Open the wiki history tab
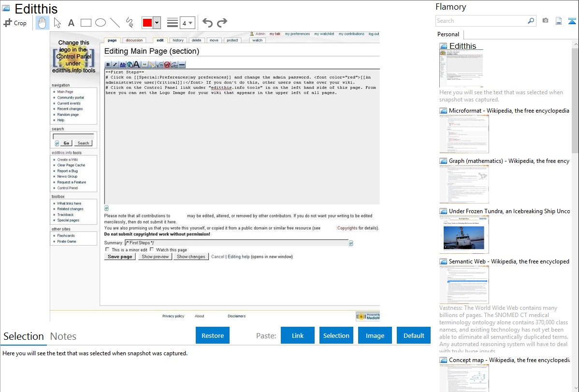Screen dimensions: 579x392 [178, 40]
